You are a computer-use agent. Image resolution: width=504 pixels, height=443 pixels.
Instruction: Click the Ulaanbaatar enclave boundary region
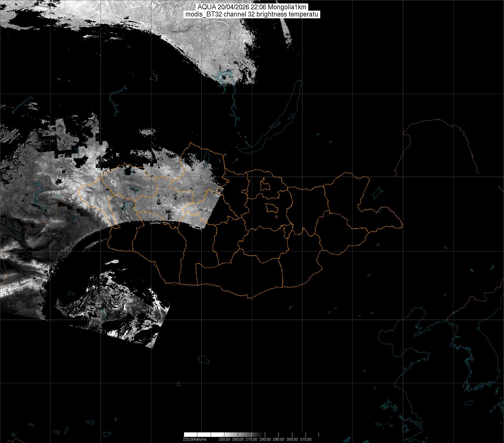(x=272, y=208)
